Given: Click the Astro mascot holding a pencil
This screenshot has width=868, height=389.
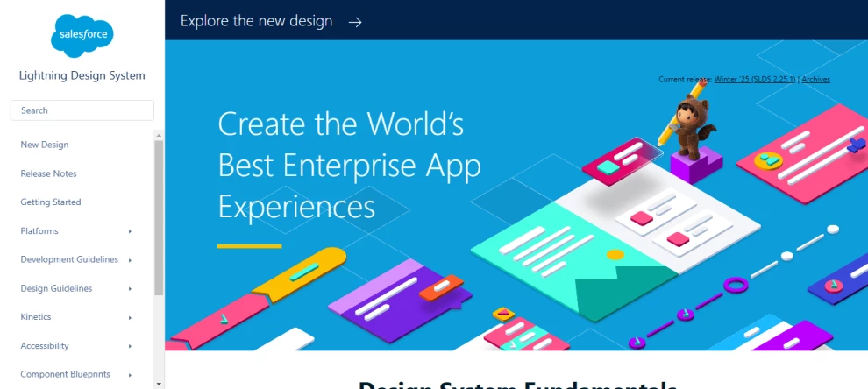Looking at the screenshot, I should click(x=688, y=122).
